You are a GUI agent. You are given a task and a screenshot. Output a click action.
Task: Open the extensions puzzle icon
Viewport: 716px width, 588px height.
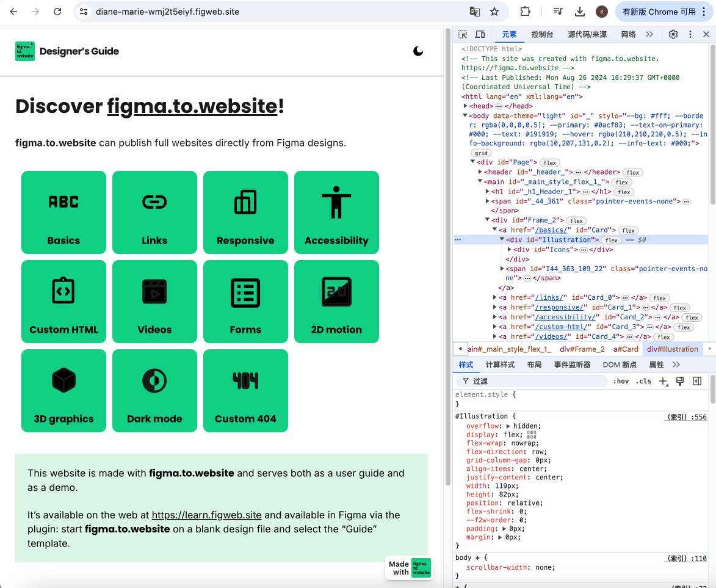tap(526, 11)
